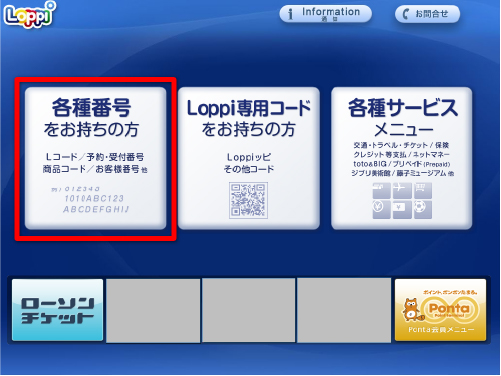Viewport: 501px width, 376px height.
Task: Tap the Loppi logo
Action: tap(30, 15)
